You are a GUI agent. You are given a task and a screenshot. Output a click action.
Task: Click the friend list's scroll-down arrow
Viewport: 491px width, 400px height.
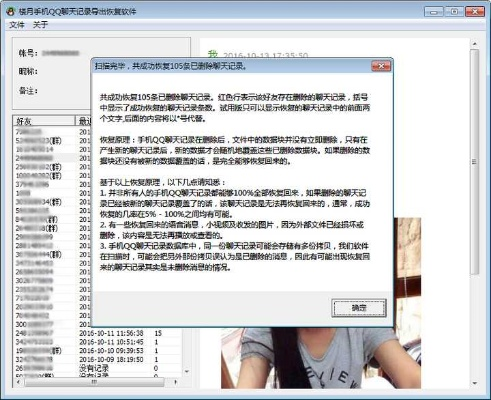pyautogui.click(x=187, y=371)
